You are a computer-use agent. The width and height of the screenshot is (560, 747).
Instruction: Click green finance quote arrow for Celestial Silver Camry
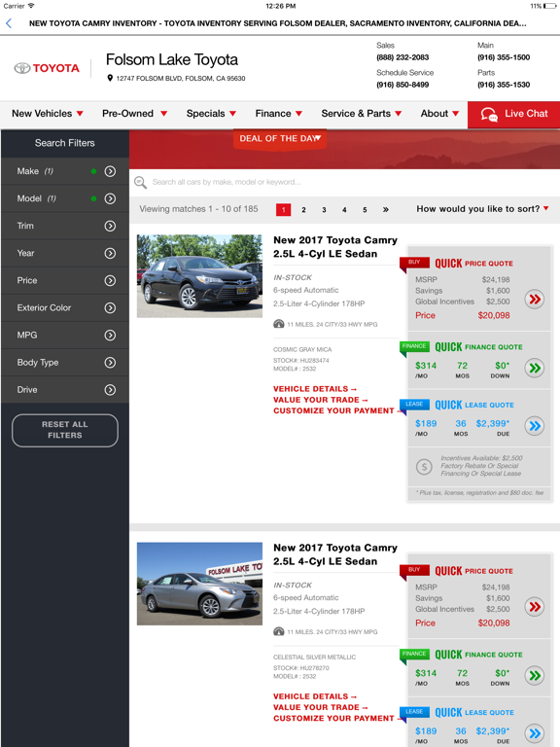coord(535,676)
